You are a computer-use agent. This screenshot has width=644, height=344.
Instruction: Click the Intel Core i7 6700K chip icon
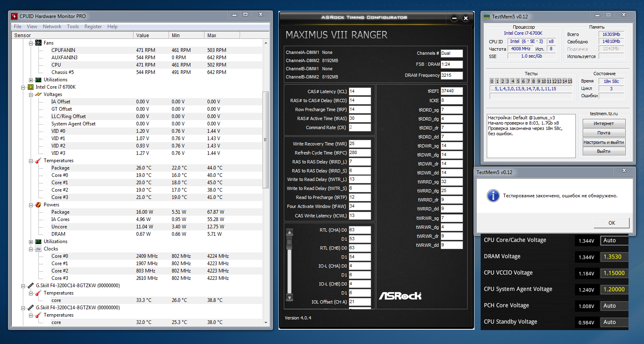click(x=31, y=87)
